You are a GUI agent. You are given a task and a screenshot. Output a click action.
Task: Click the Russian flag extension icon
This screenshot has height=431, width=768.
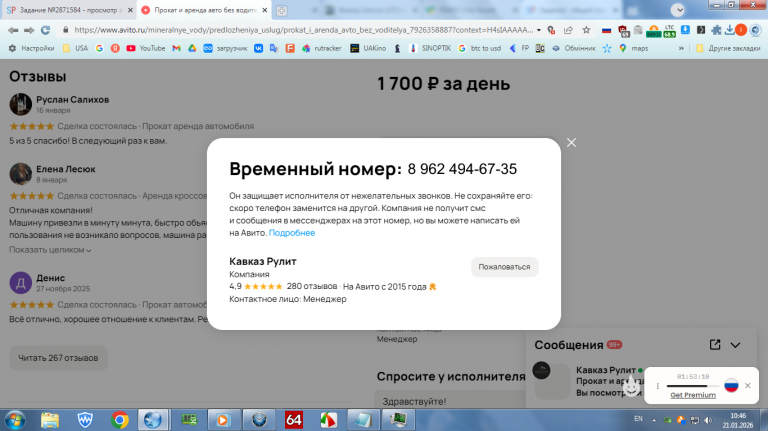[x=606, y=30]
